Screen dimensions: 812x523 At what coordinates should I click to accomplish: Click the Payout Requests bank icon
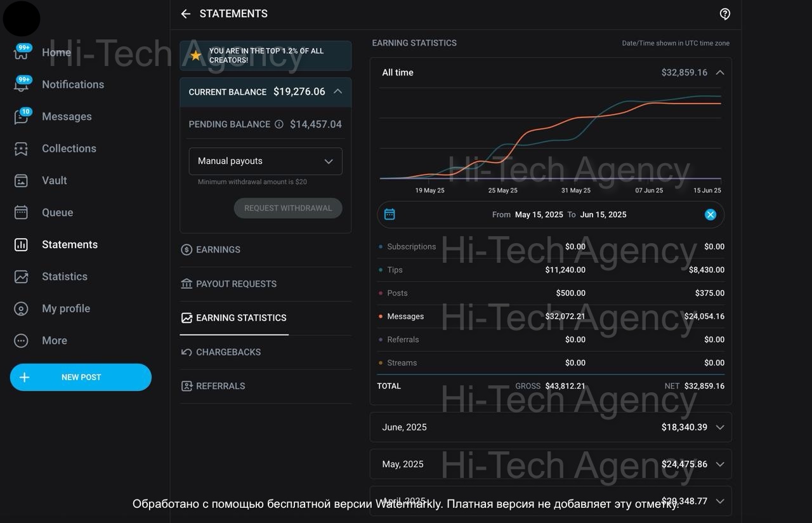(187, 284)
